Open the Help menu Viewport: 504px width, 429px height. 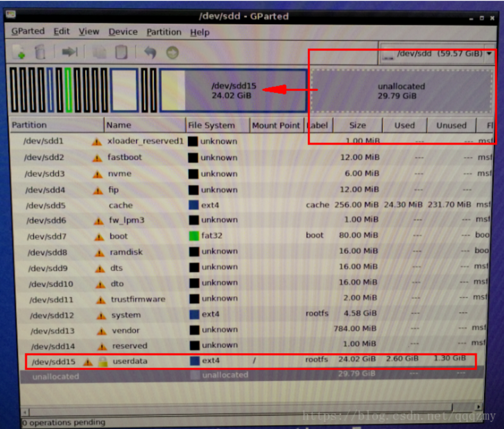click(200, 32)
